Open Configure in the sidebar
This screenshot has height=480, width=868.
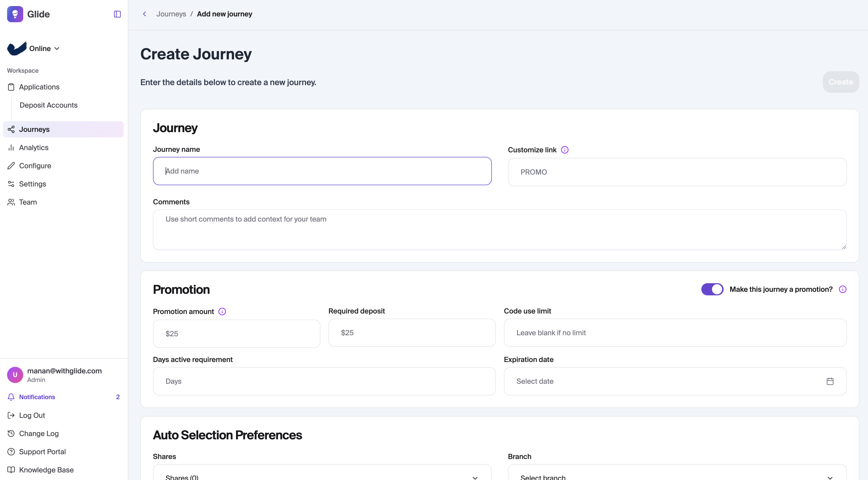pyautogui.click(x=35, y=166)
